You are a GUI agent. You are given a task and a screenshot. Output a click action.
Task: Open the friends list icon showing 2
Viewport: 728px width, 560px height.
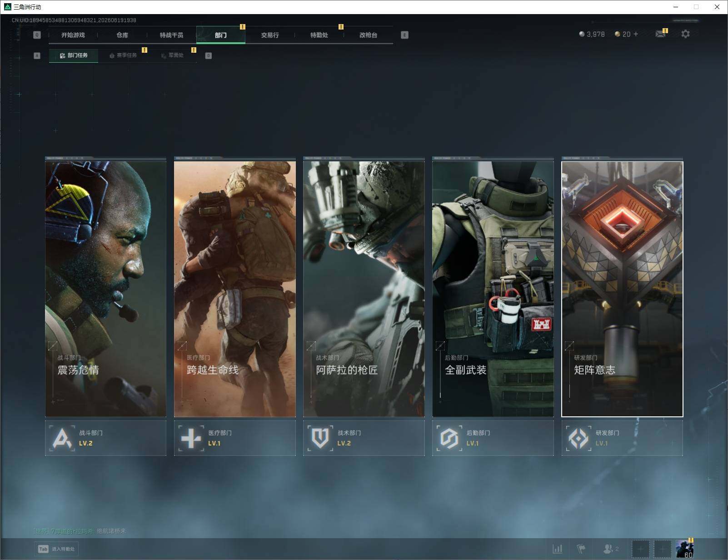[x=610, y=549]
